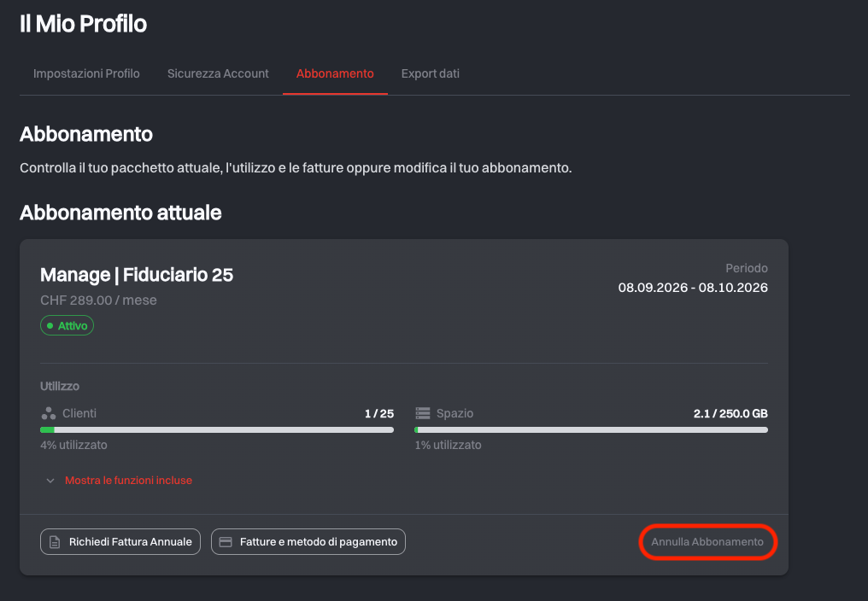Click the price CHF 289.00 / mese
This screenshot has width=868, height=601.
pos(98,300)
